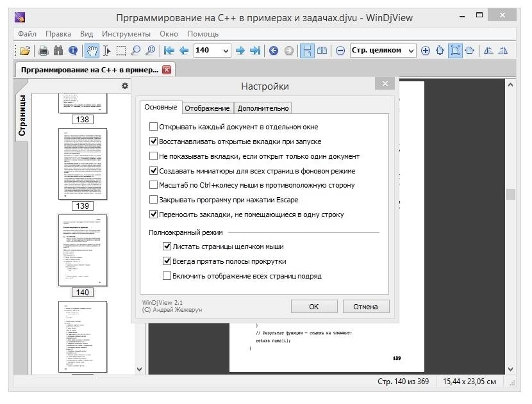Go to the last page

[x=255, y=51]
